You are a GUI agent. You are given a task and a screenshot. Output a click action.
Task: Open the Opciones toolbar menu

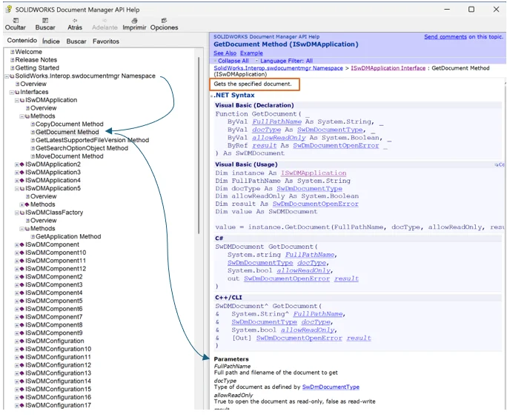(164, 21)
